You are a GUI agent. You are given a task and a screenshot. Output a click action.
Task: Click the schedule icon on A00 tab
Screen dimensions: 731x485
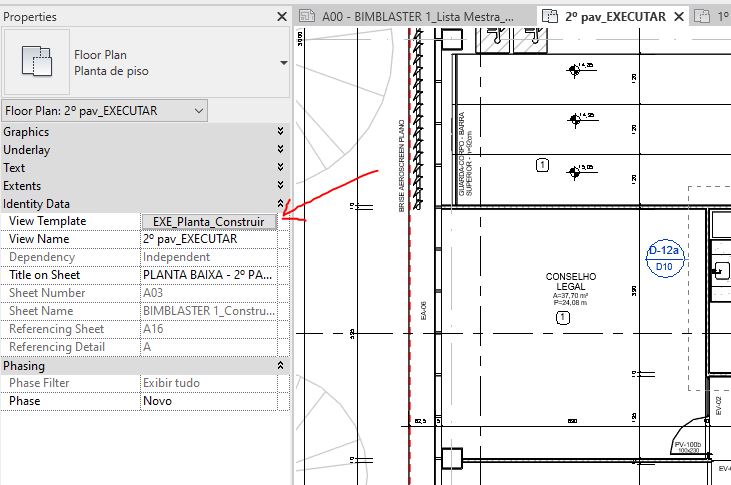(307, 16)
